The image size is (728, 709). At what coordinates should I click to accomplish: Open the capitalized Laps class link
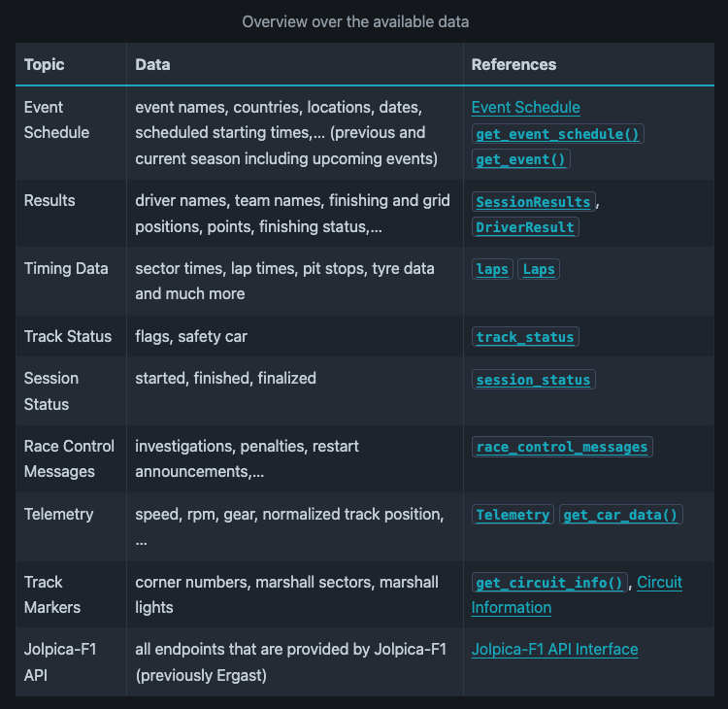click(x=539, y=270)
